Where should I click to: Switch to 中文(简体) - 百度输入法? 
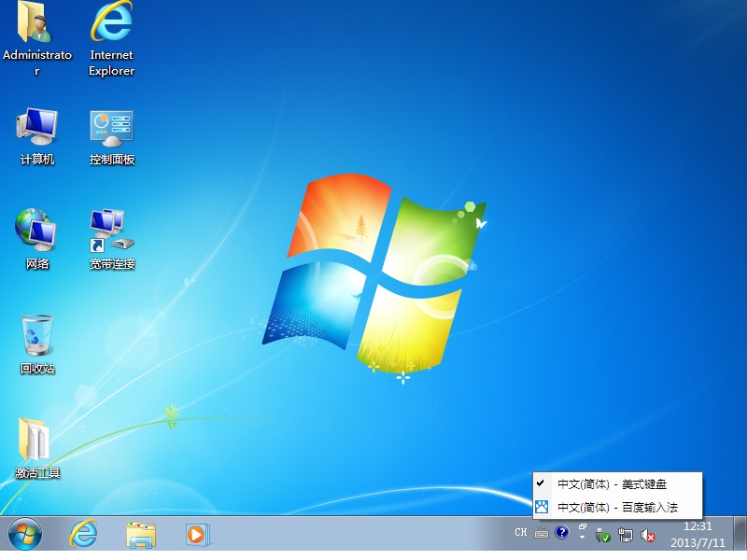coord(617,507)
